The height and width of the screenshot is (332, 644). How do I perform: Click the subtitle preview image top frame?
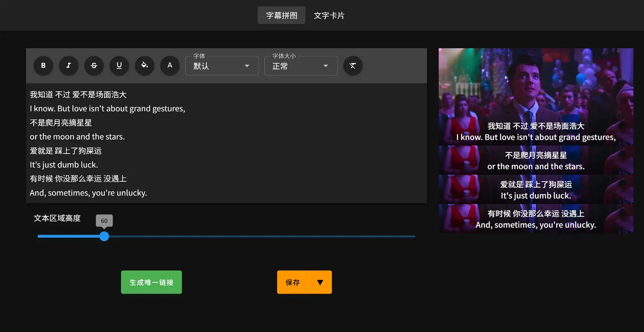tap(536, 85)
